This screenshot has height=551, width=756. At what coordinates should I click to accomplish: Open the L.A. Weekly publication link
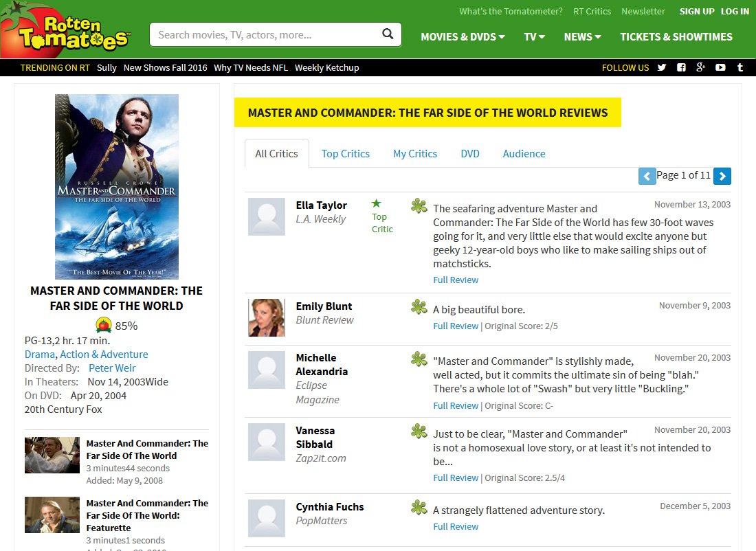[x=321, y=219]
